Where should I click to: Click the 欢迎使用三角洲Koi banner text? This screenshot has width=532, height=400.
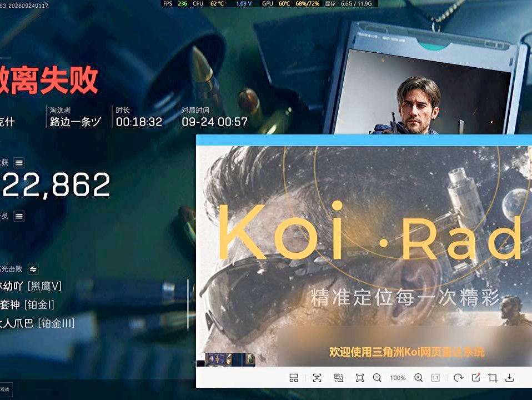click(406, 352)
